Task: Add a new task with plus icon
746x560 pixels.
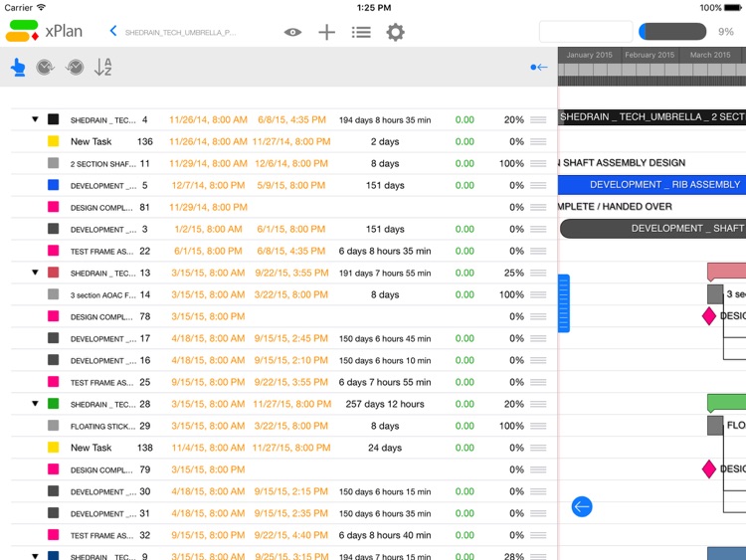Action: pos(327,33)
